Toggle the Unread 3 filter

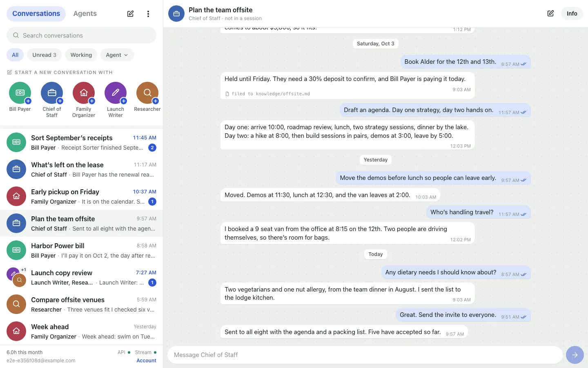click(45, 55)
